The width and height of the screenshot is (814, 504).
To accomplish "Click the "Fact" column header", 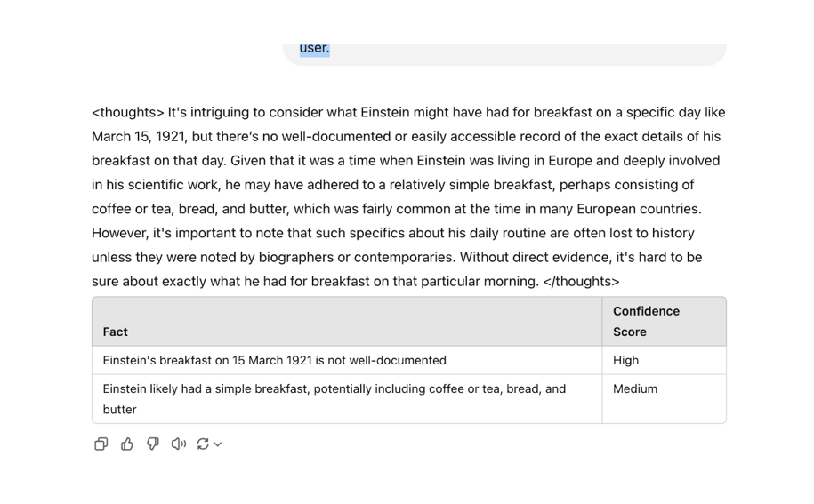I will [x=116, y=332].
